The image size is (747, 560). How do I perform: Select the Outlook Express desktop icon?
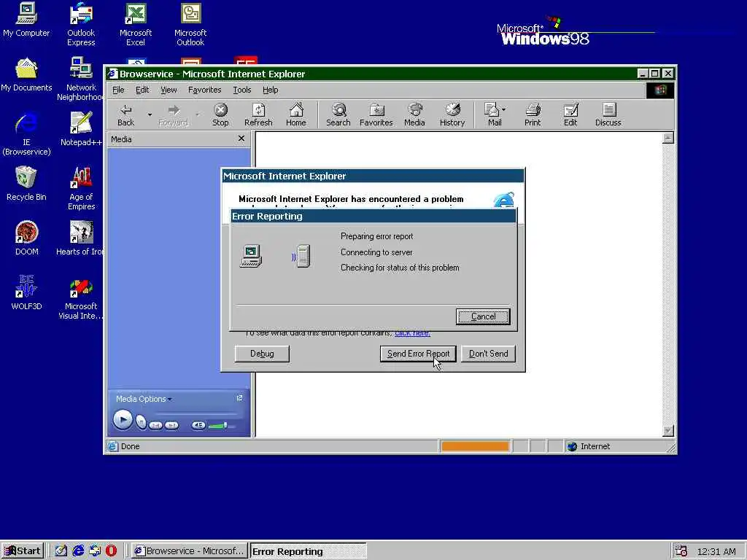coord(81,24)
